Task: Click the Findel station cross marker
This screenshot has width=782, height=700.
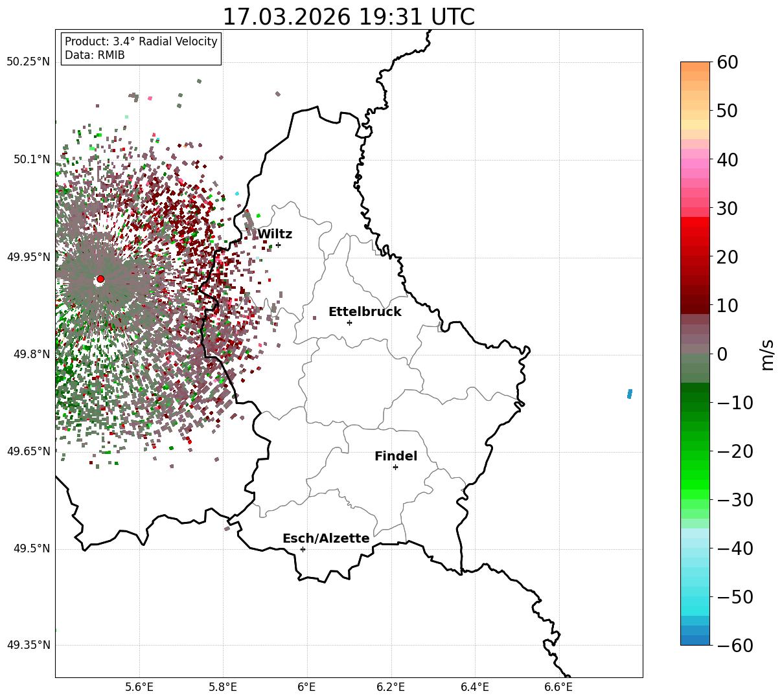Action: point(395,467)
